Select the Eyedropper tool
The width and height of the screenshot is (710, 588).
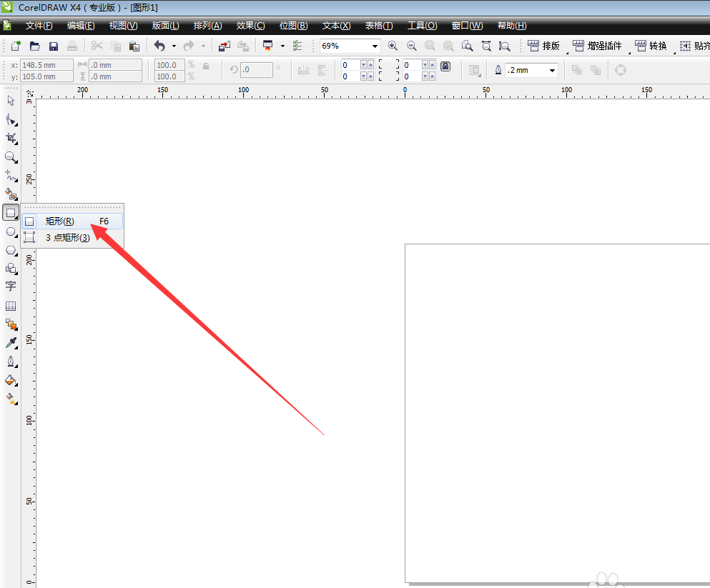pyautogui.click(x=11, y=343)
